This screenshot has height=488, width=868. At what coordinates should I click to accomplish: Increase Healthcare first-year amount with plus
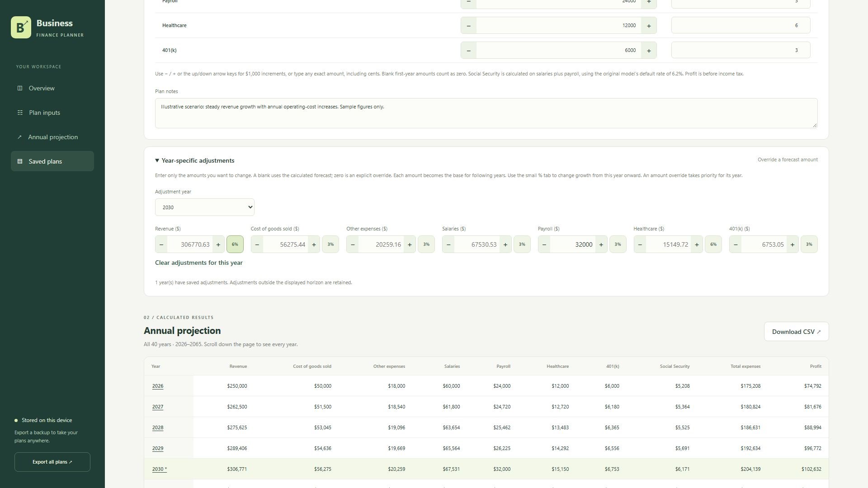[649, 25]
